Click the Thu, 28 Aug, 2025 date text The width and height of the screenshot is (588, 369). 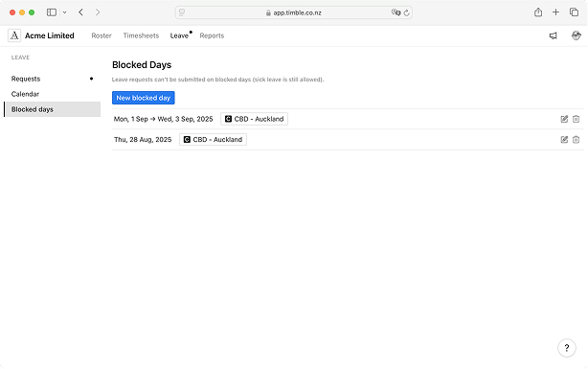[x=143, y=140]
